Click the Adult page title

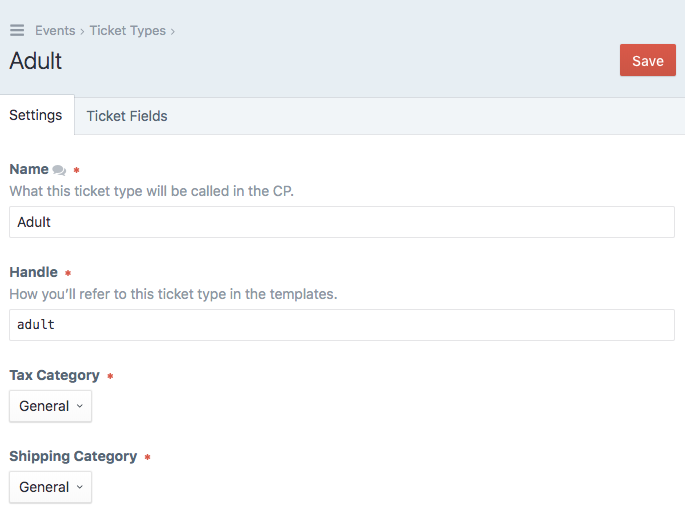click(x=36, y=61)
